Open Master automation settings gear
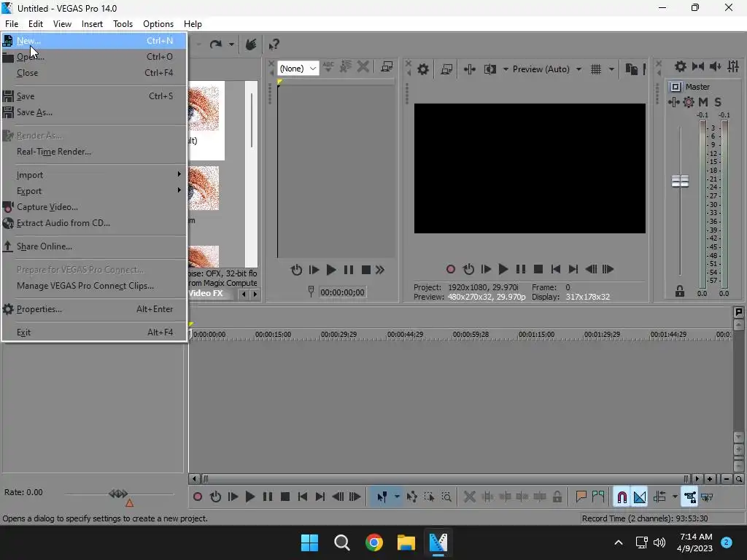The width and height of the screenshot is (747, 560). pos(689,102)
